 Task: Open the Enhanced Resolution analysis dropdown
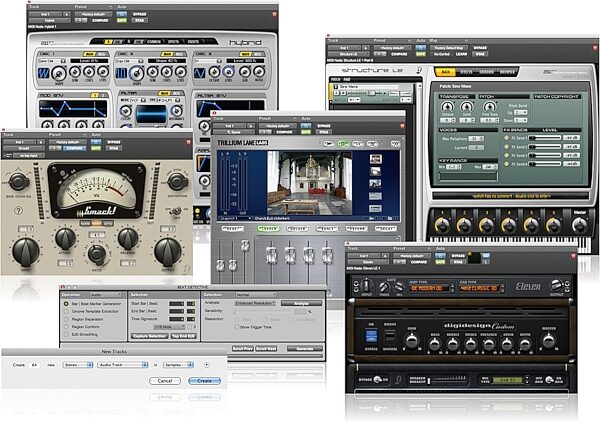pos(255,303)
